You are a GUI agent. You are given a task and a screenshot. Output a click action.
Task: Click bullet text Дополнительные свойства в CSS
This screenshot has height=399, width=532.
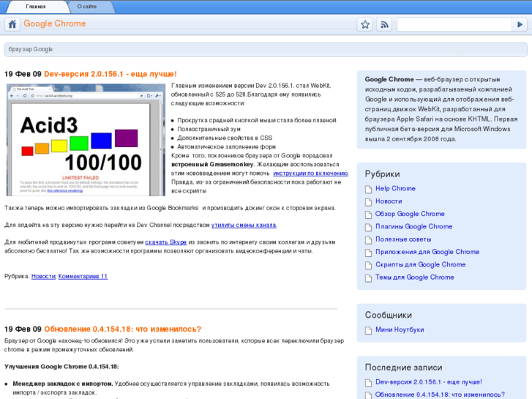coord(225,138)
